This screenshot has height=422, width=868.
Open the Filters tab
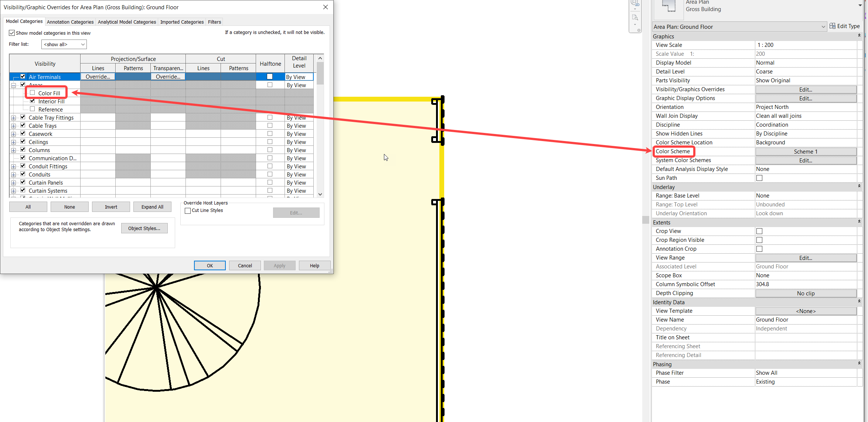point(214,21)
